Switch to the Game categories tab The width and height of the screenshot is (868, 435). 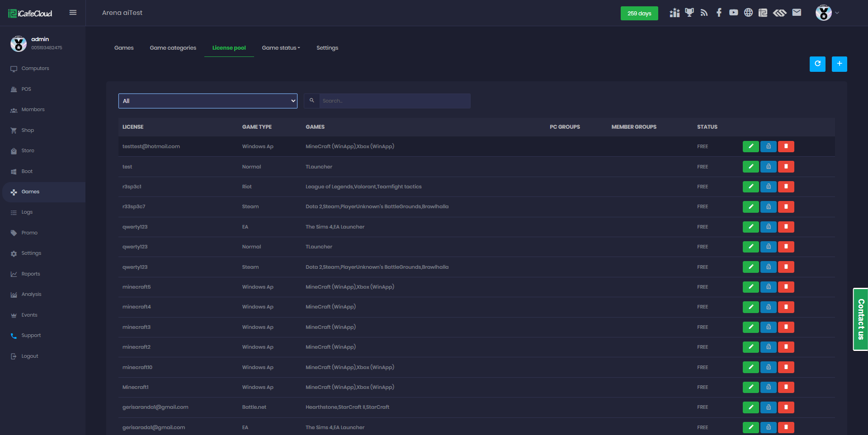pyautogui.click(x=173, y=48)
